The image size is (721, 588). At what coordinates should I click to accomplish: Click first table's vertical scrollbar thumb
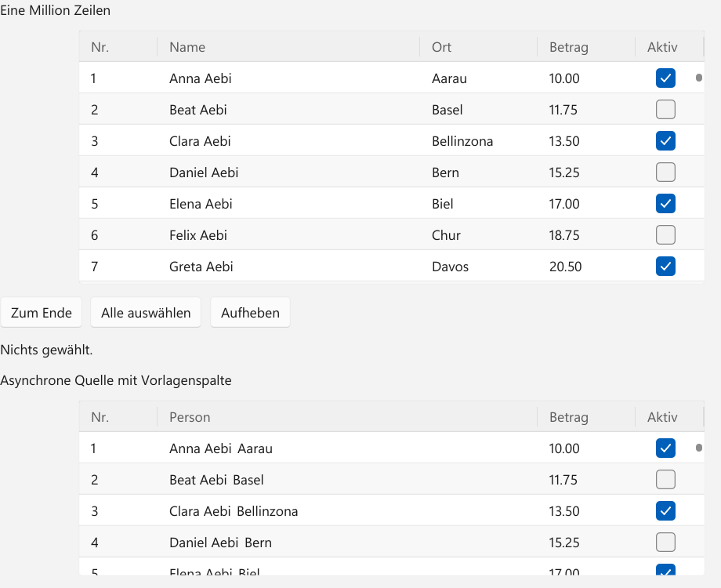coord(699,78)
